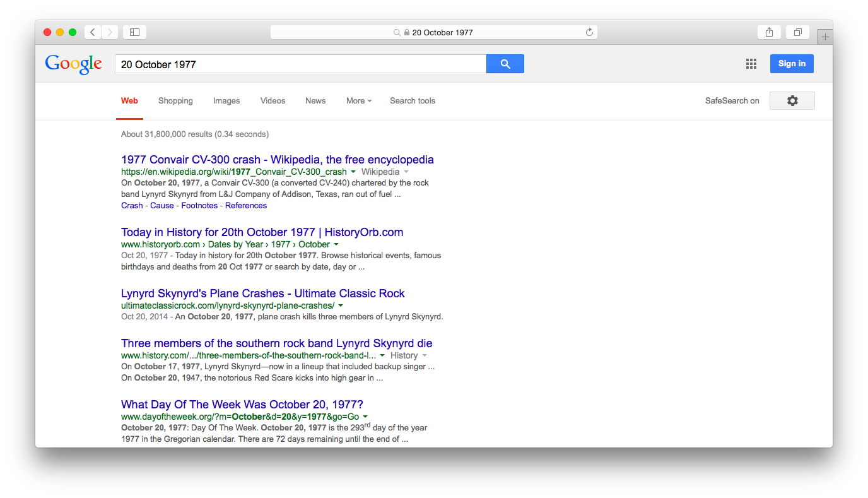The height and width of the screenshot is (498, 868).
Task: Open Three members of southern rock band result
Action: pyautogui.click(x=277, y=343)
